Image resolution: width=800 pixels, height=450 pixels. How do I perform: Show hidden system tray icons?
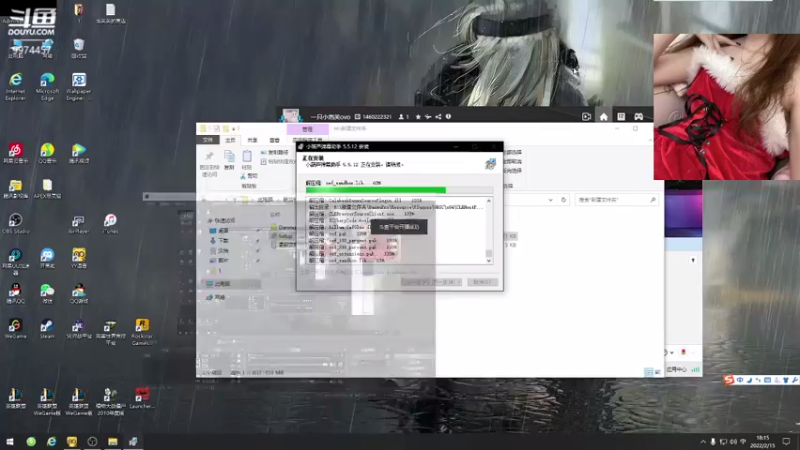(703, 442)
